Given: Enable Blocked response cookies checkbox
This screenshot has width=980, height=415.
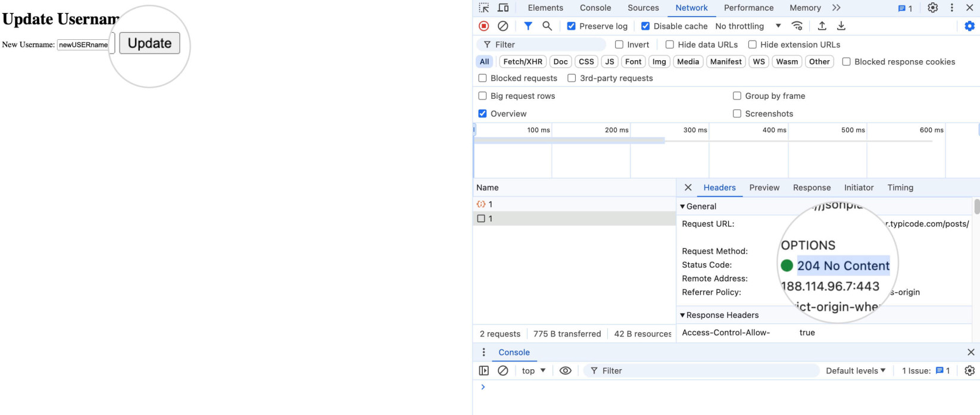Looking at the screenshot, I should click(847, 62).
